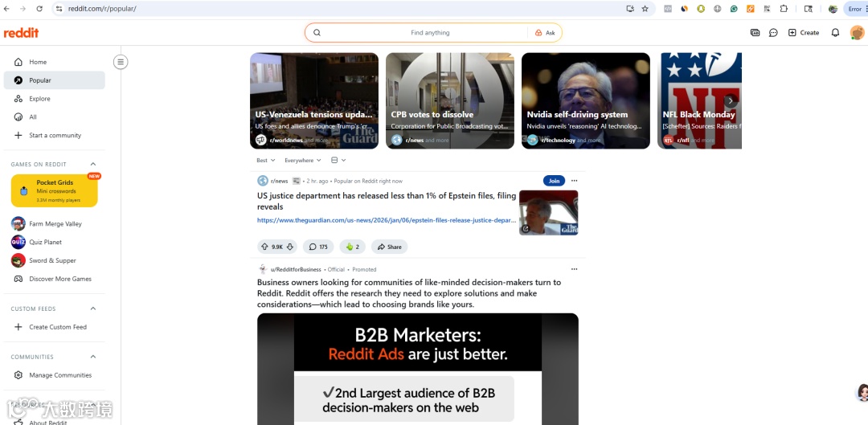Open Explore in sidebar
Screen dimensions: 868x425
[x=55, y=99]
